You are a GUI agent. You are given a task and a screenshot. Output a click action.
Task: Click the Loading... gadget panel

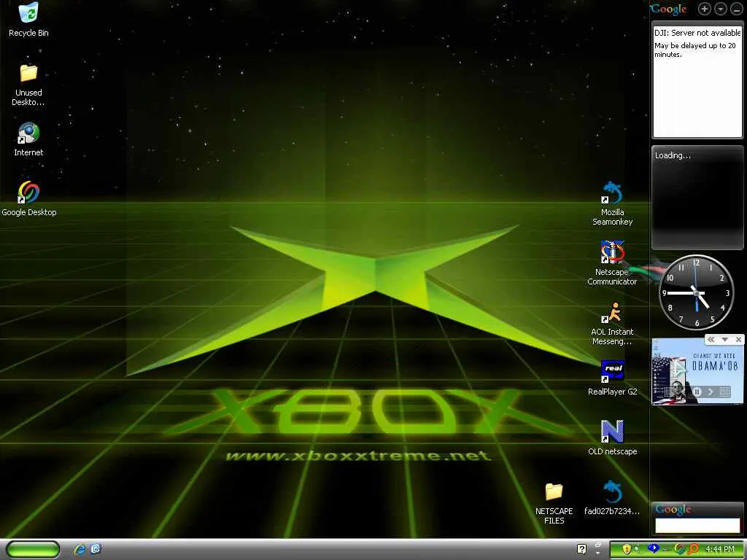click(697, 197)
